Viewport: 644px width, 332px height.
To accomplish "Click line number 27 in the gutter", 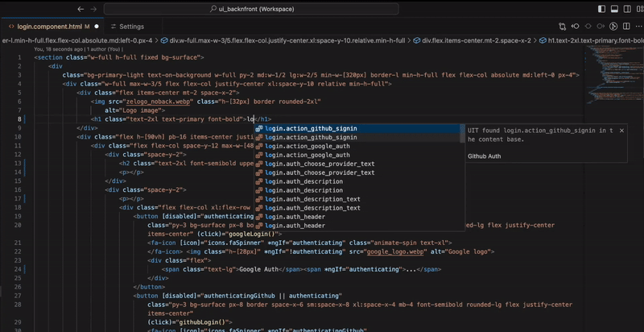I will [18, 296].
